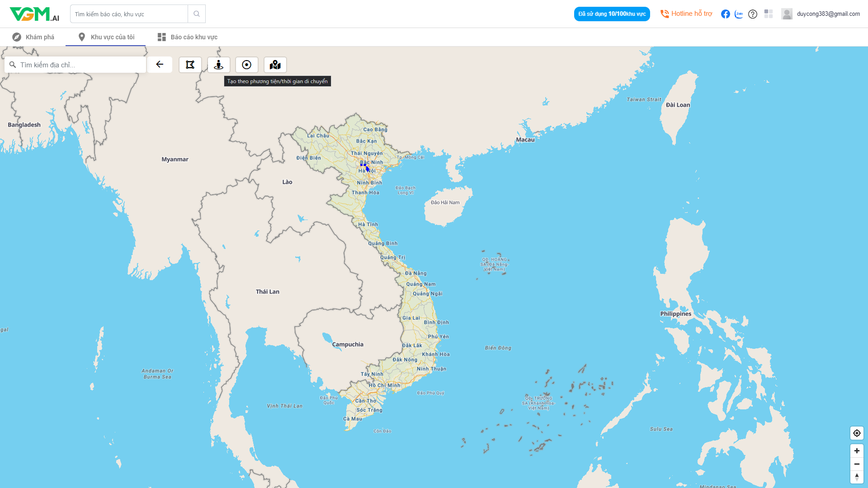
Task: Click the back arrow button
Action: (x=160, y=64)
